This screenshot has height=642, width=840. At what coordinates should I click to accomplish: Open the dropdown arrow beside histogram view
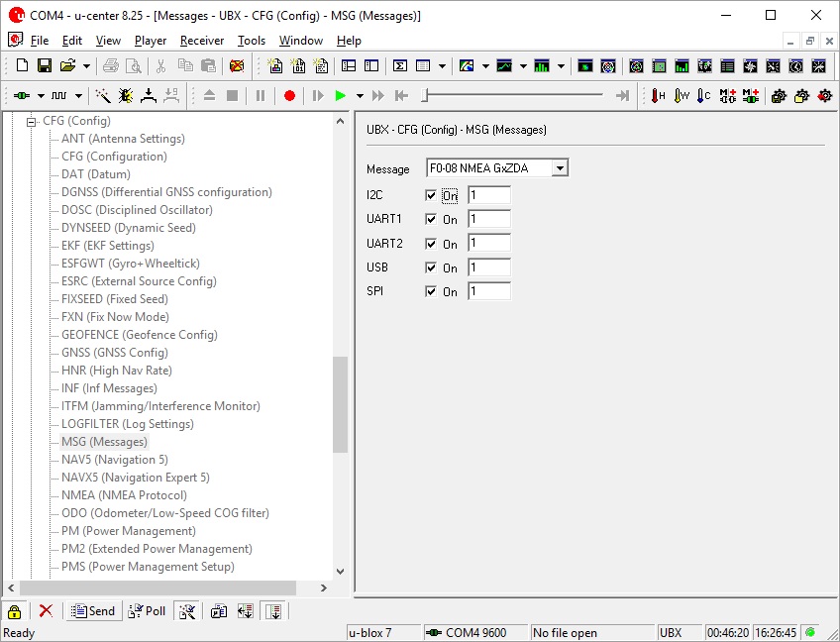pos(561,66)
